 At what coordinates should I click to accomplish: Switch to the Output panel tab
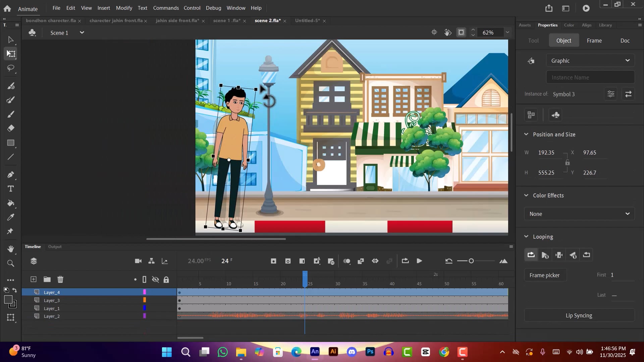pos(55,247)
